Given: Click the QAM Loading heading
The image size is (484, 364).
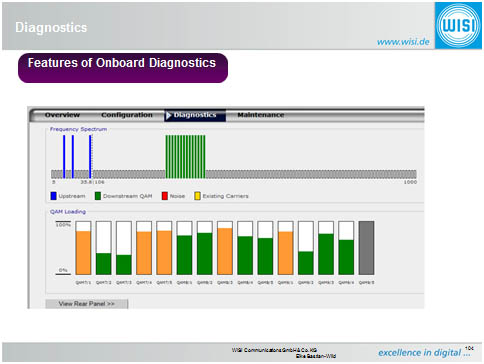Looking at the screenshot, I should click(x=68, y=212).
